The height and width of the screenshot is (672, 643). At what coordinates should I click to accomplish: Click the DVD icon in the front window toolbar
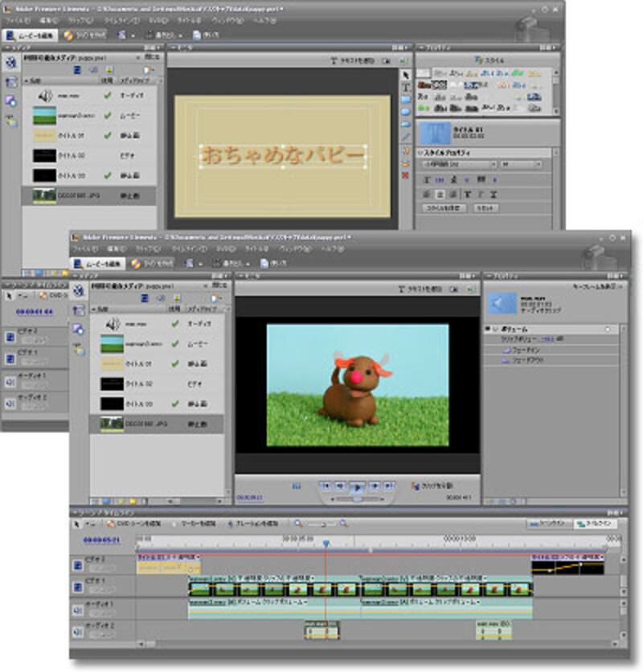pyautogui.click(x=137, y=263)
